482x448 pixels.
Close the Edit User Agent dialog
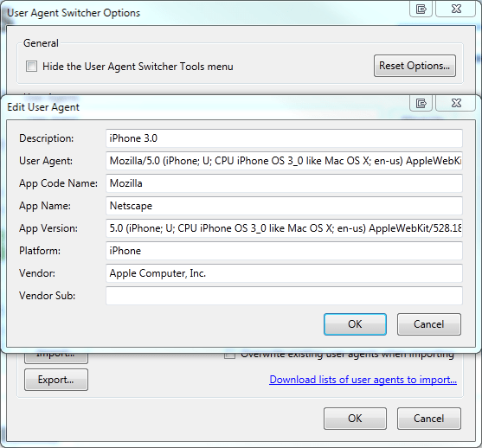tap(456, 103)
